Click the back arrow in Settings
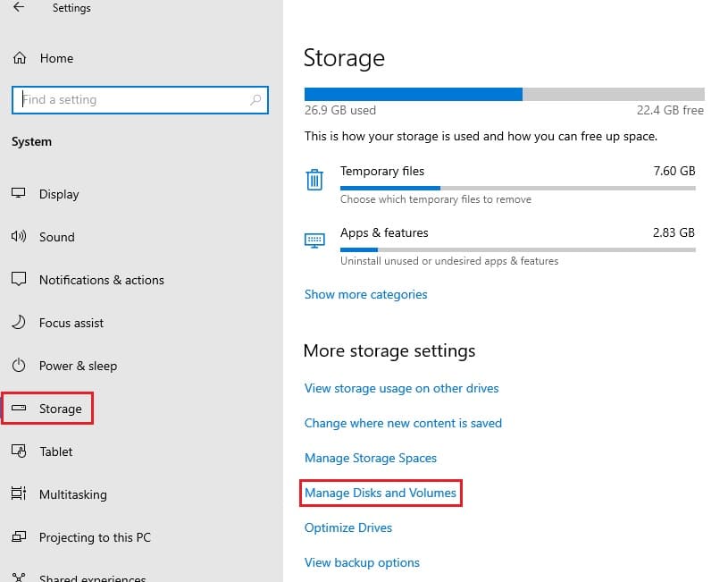 pyautogui.click(x=19, y=7)
